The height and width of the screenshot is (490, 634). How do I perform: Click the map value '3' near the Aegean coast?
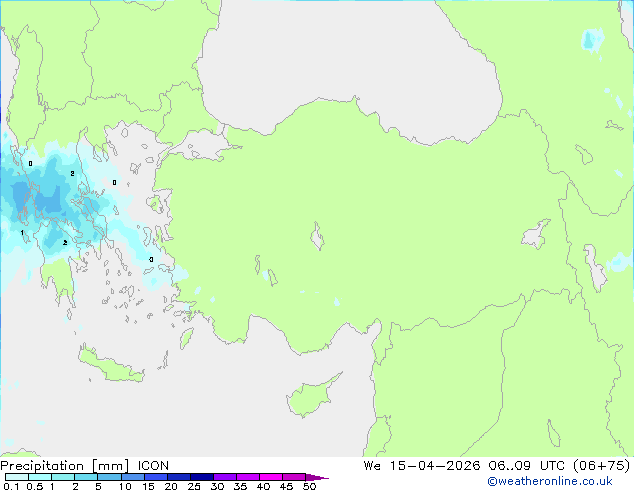pyautogui.click(x=151, y=260)
